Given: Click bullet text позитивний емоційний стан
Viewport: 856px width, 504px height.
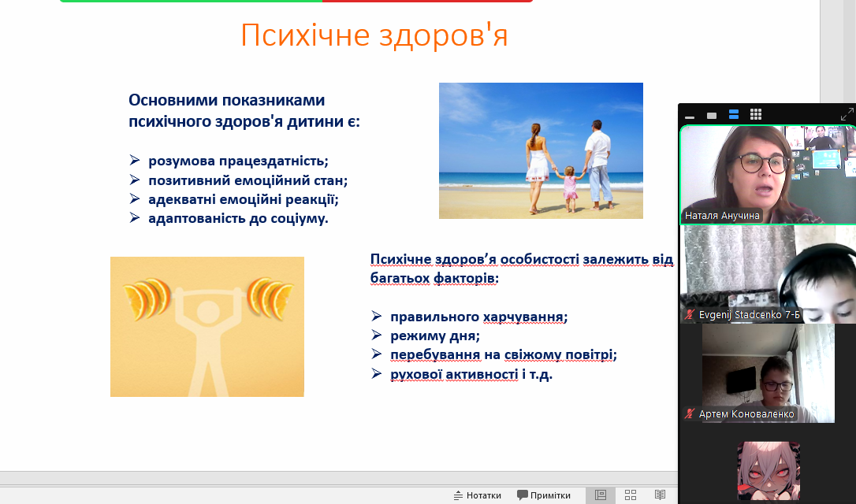Looking at the screenshot, I should tap(247, 180).
